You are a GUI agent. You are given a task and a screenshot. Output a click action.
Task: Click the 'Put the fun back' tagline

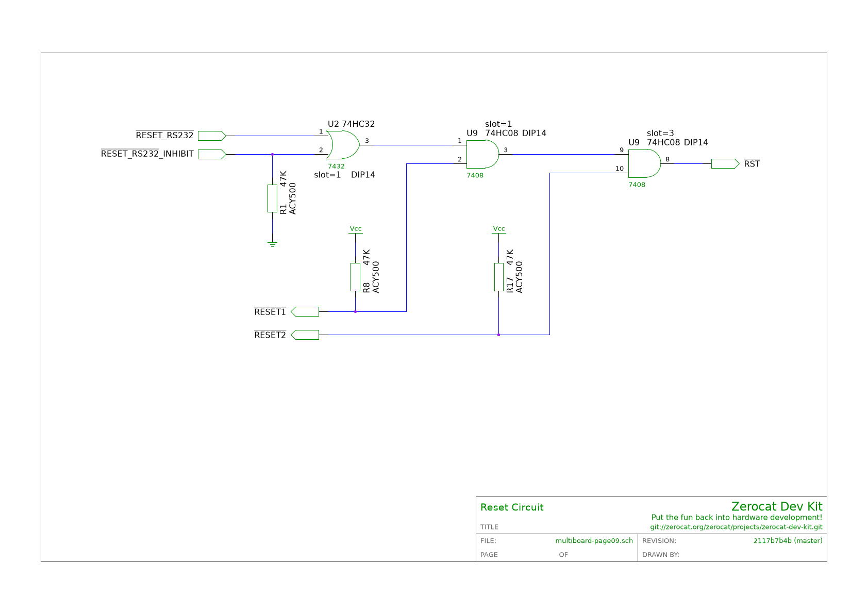click(737, 517)
